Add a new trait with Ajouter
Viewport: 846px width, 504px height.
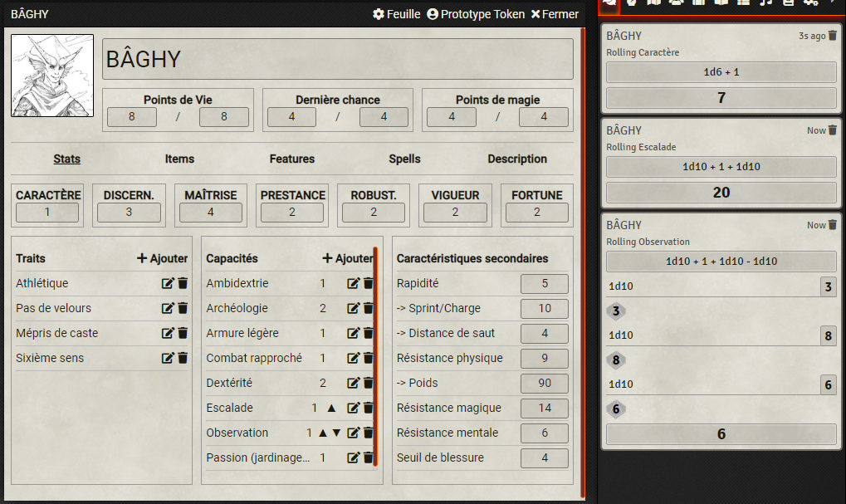[163, 258]
